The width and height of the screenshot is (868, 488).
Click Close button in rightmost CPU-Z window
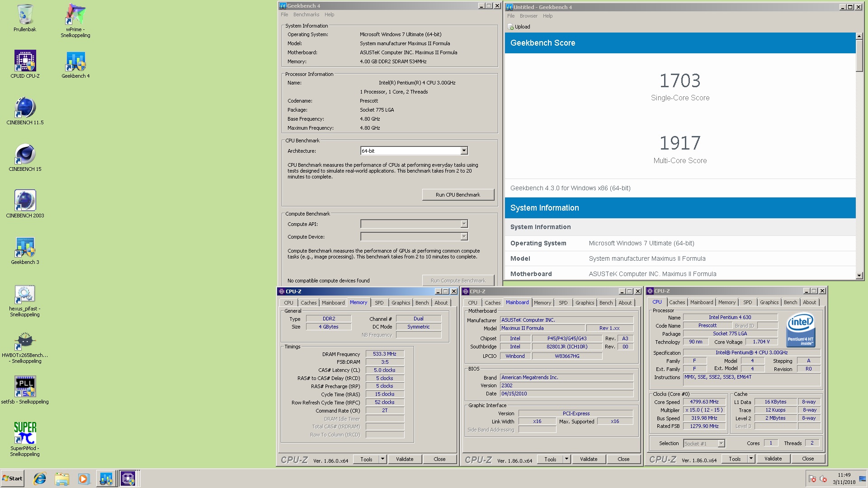coord(808,459)
